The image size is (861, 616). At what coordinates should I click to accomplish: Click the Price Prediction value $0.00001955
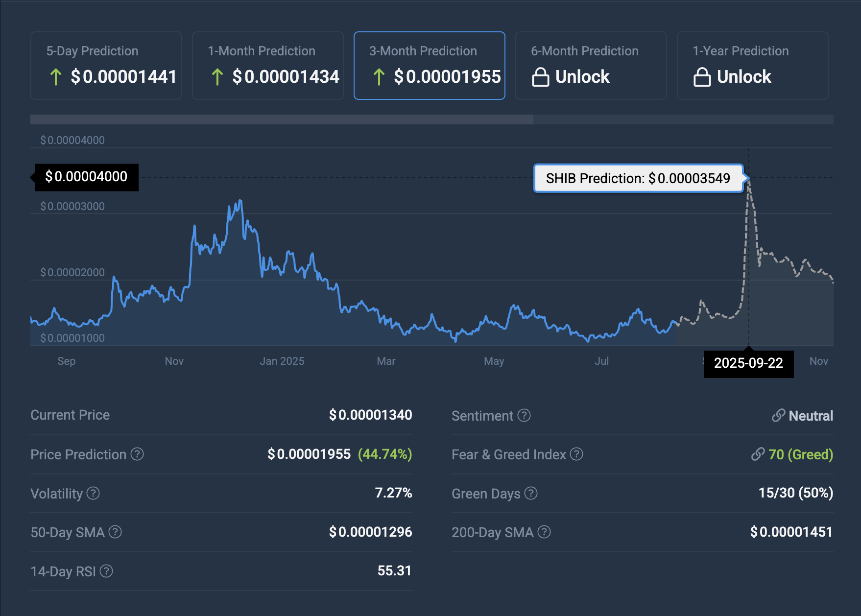click(x=309, y=454)
